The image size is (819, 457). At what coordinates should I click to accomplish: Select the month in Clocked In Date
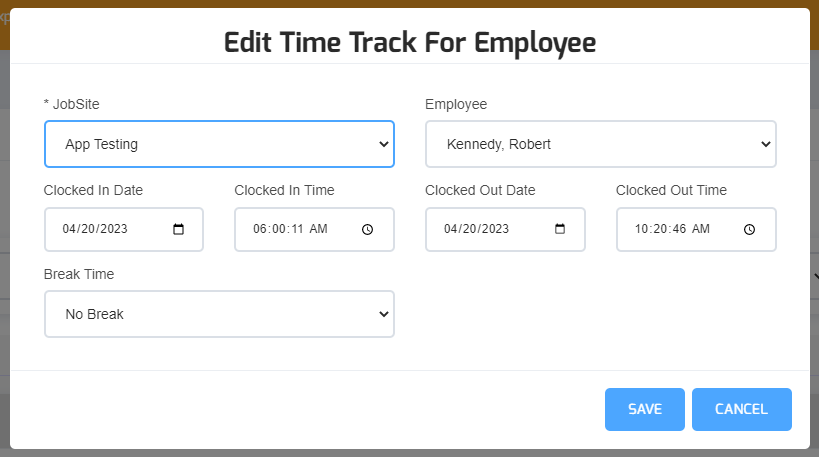click(70, 229)
